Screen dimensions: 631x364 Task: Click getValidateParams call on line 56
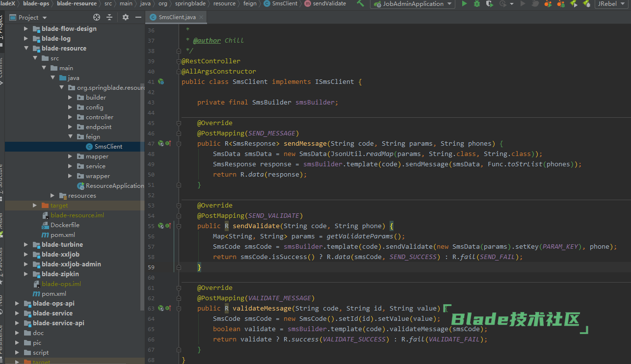(x=360, y=236)
